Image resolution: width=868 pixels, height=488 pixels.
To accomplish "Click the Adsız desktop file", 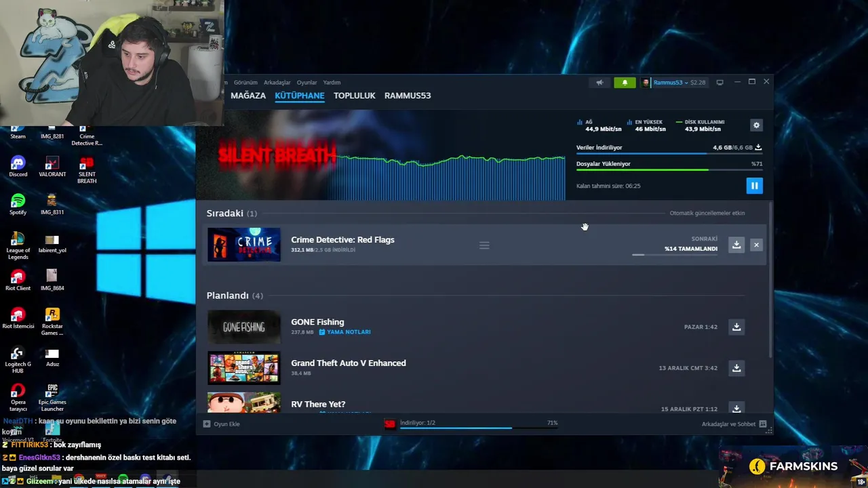I will click(x=52, y=357).
